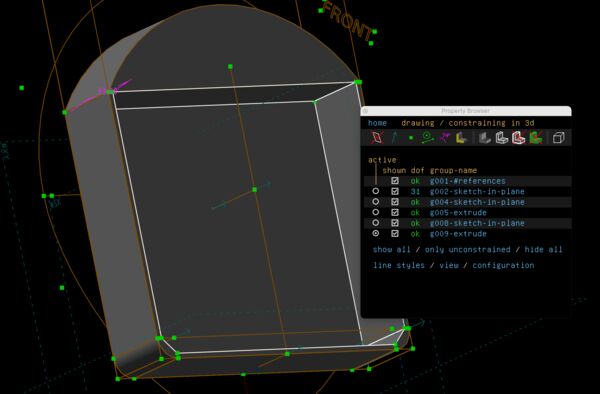Uncheck shown box for g004-sketch-in-plane
Screen dimensions: 600x394
(x=395, y=202)
